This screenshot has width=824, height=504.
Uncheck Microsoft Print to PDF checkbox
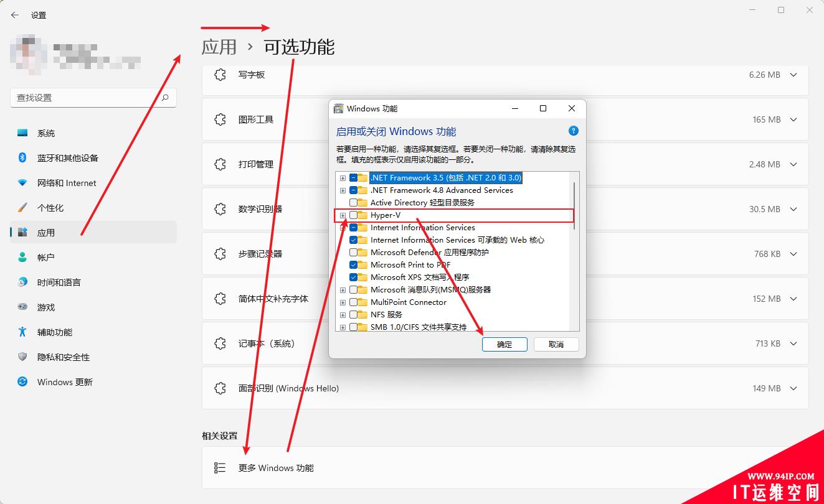point(354,265)
